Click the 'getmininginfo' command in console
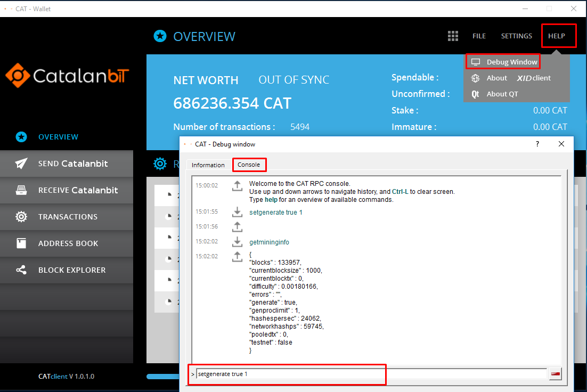Viewport: 587px width, 392px height. (269, 242)
